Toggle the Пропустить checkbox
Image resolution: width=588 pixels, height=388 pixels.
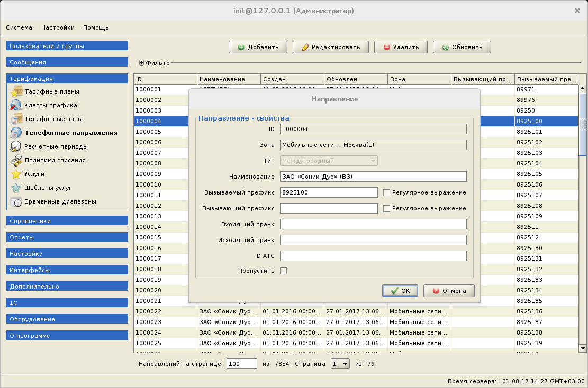click(284, 270)
